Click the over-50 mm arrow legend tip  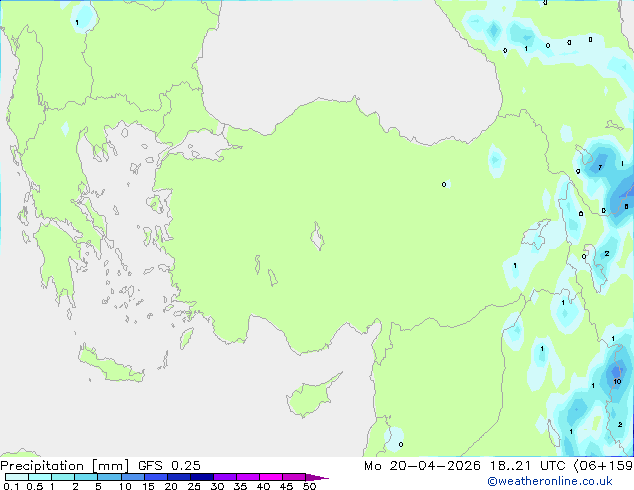[x=317, y=477]
